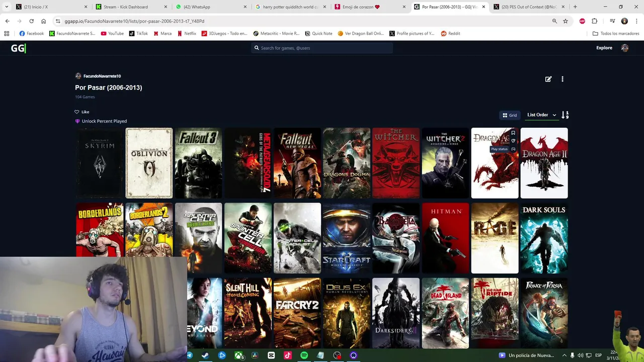Open a new browser tab

coord(575,7)
